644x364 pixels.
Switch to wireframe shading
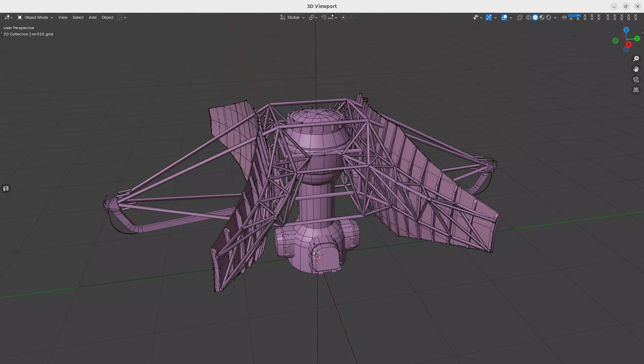(x=529, y=17)
